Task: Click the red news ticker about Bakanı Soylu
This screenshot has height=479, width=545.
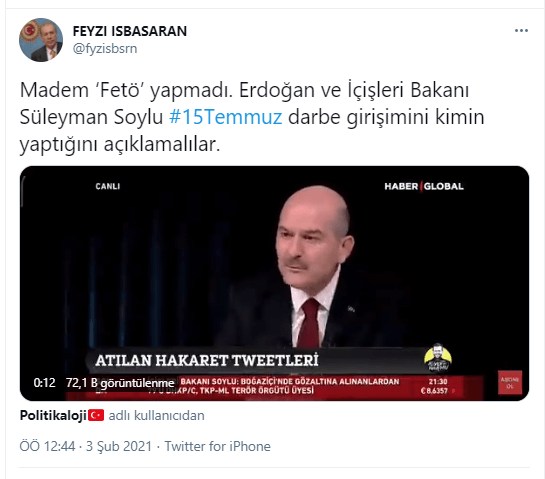Action: tap(290, 386)
